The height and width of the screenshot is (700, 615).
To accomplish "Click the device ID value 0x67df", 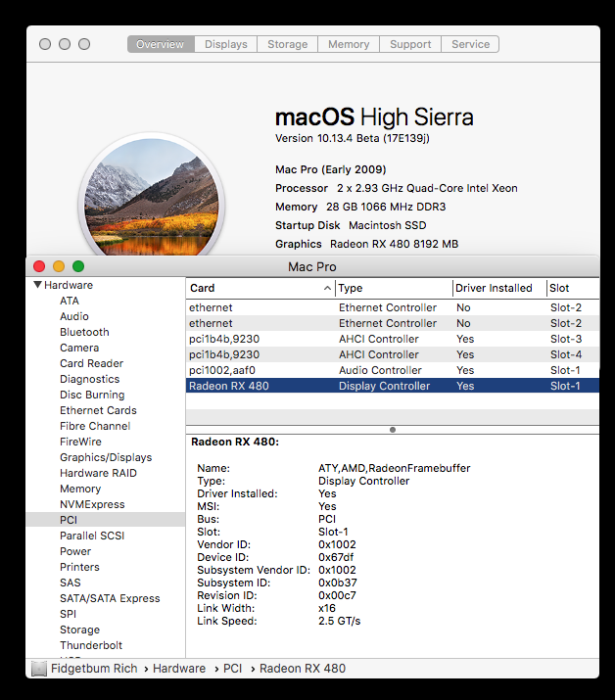I will coord(336,557).
